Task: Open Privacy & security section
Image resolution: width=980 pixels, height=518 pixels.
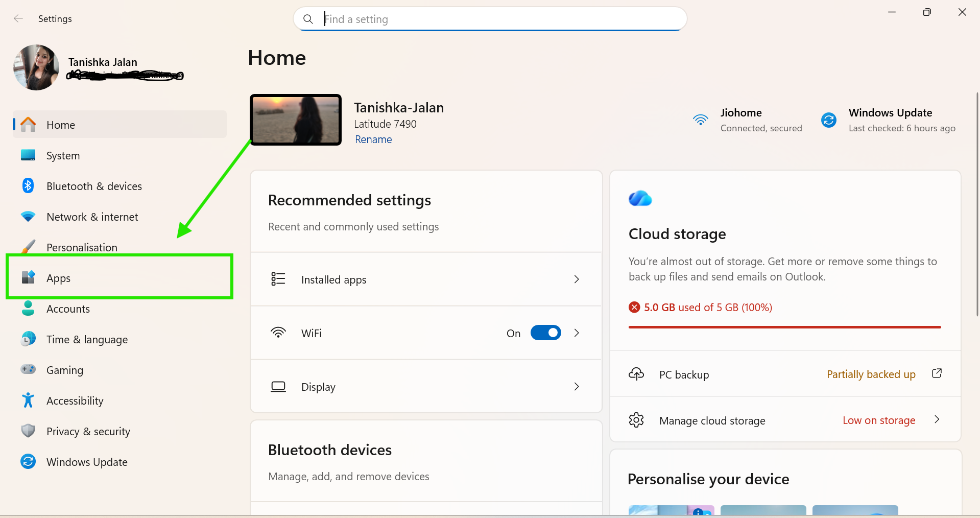Action: click(119, 431)
